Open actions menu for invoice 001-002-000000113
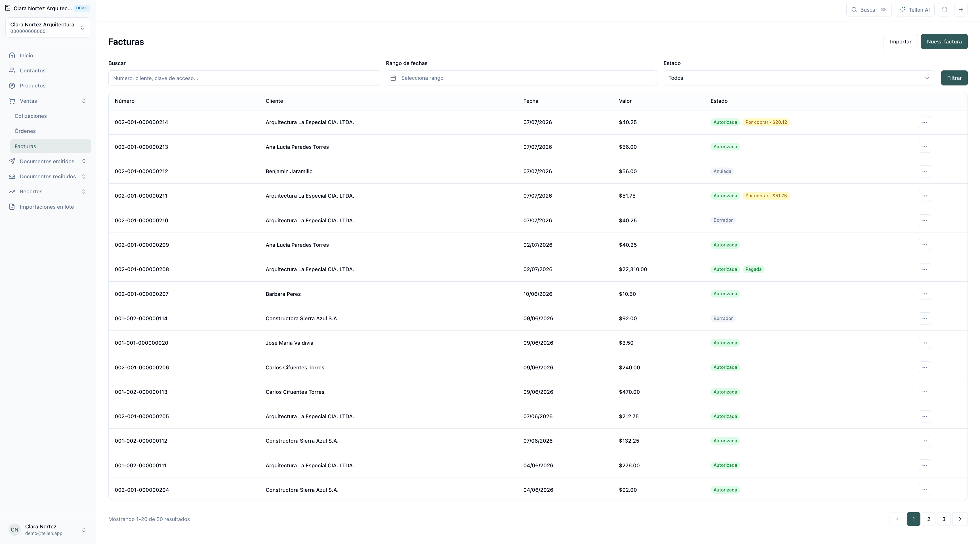Viewport: 980px width, 544px height. tap(924, 392)
